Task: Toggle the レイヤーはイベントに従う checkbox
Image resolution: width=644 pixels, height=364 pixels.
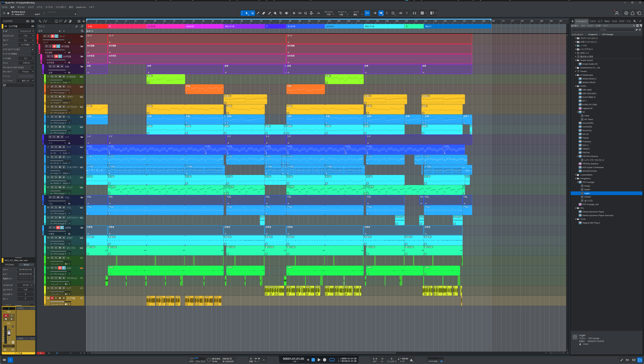Action: click(x=33, y=49)
